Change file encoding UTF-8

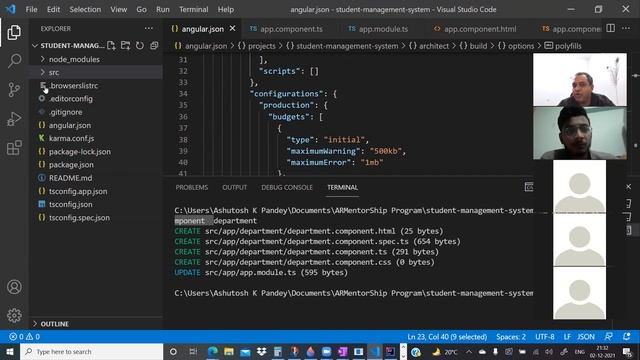coord(545,337)
